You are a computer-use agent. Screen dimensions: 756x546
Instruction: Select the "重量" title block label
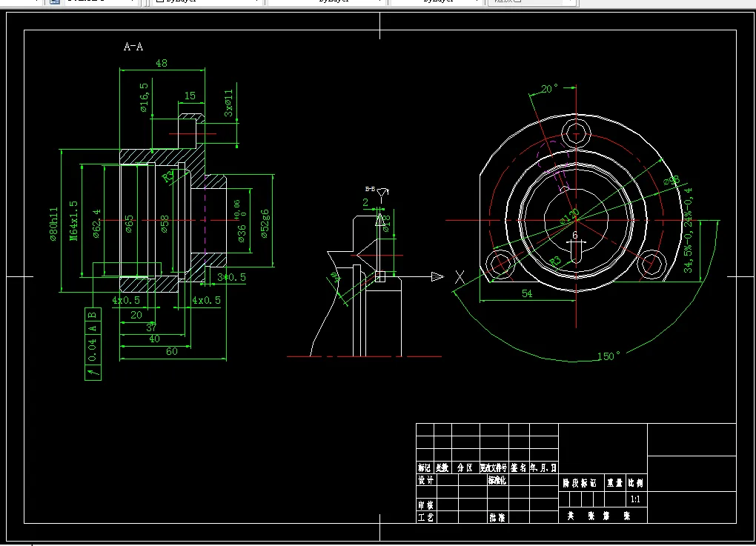click(x=614, y=483)
